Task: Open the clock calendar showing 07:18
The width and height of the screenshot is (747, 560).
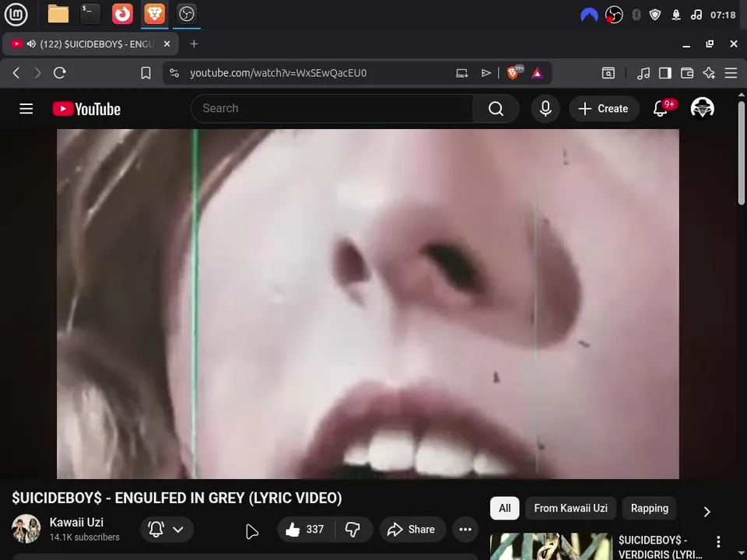Action: point(723,15)
